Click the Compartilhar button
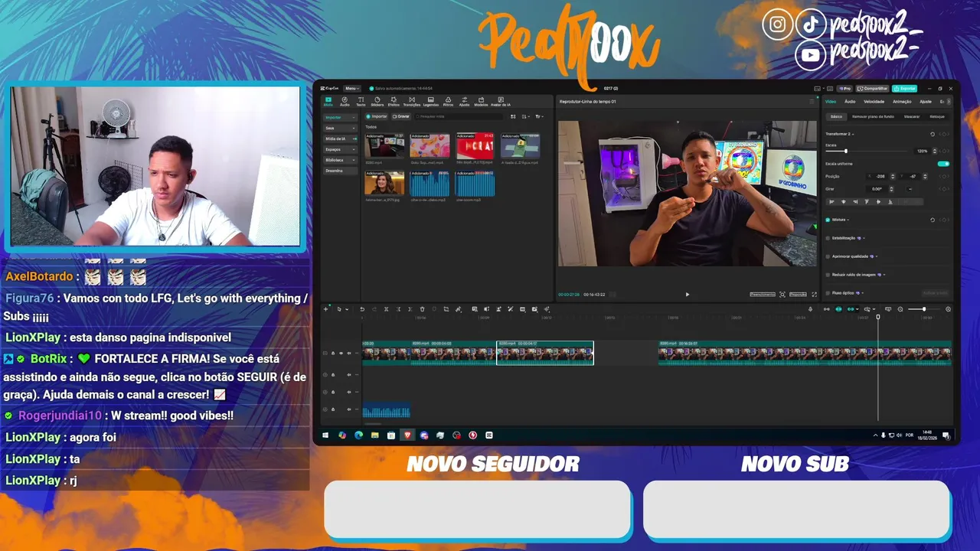The height and width of the screenshot is (551, 980). click(x=872, y=89)
